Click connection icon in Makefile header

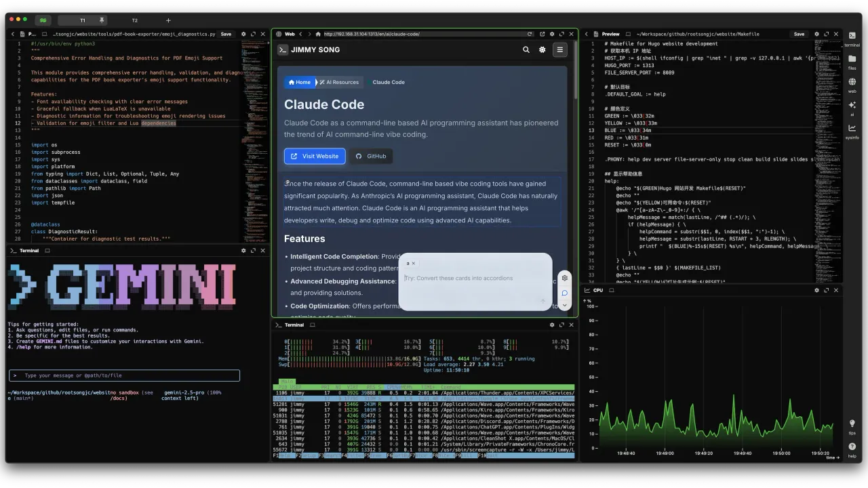click(629, 34)
